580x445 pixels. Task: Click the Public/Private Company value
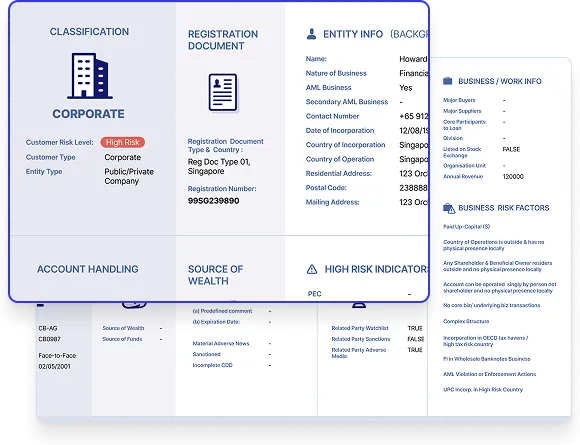(129, 176)
